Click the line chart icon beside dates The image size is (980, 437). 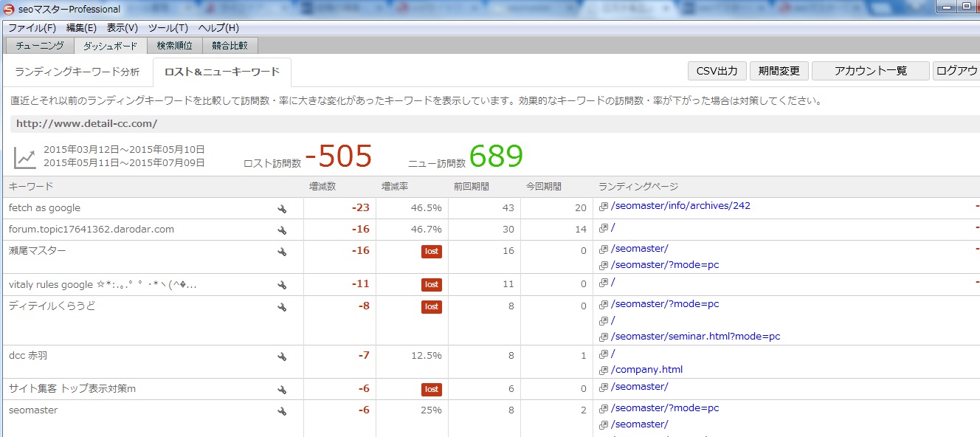[x=25, y=157]
